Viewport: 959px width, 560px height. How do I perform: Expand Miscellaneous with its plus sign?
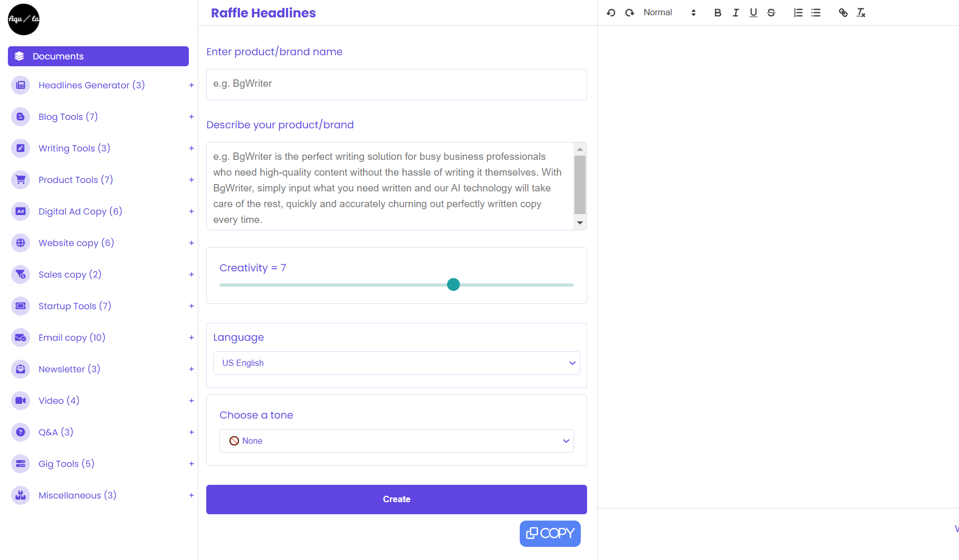[191, 495]
